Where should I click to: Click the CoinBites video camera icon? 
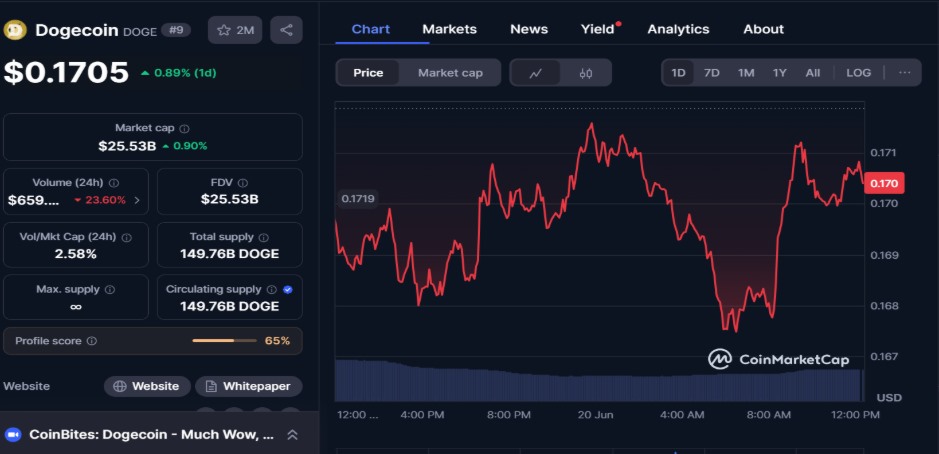13,434
